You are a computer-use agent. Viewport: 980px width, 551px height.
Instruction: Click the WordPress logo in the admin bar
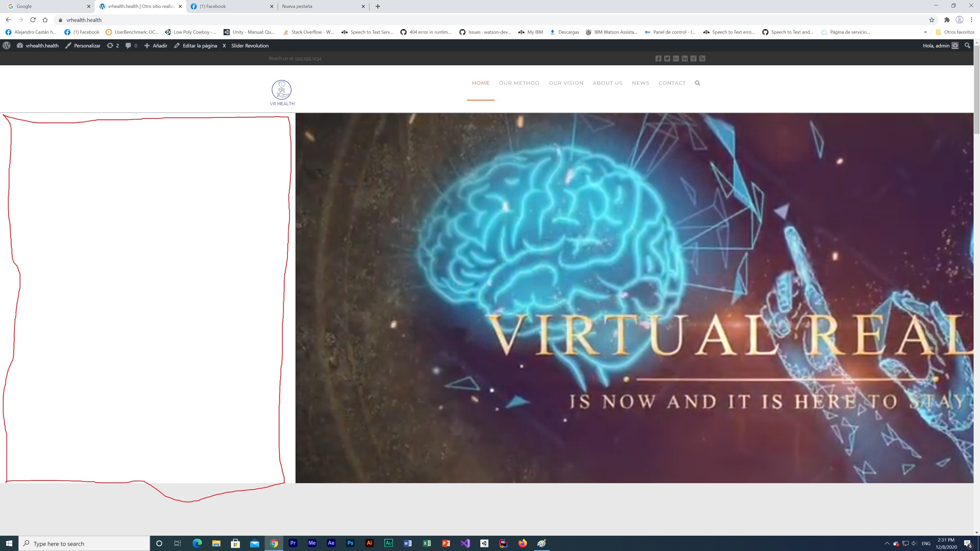[x=6, y=46]
